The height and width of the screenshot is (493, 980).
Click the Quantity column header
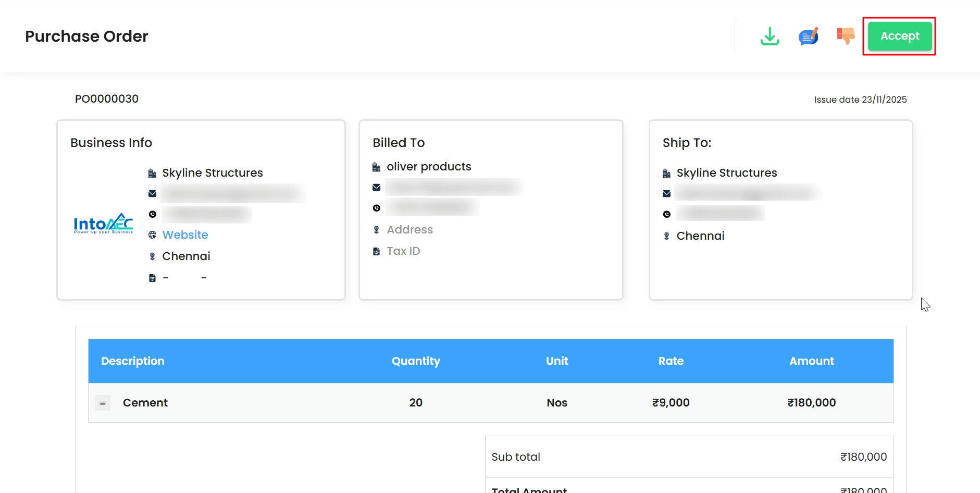click(416, 361)
